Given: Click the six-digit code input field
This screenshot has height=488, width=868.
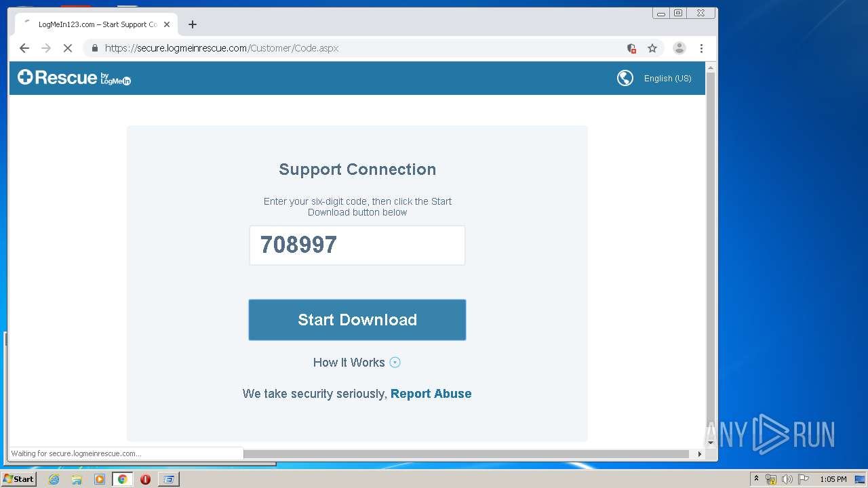Looking at the screenshot, I should 357,245.
